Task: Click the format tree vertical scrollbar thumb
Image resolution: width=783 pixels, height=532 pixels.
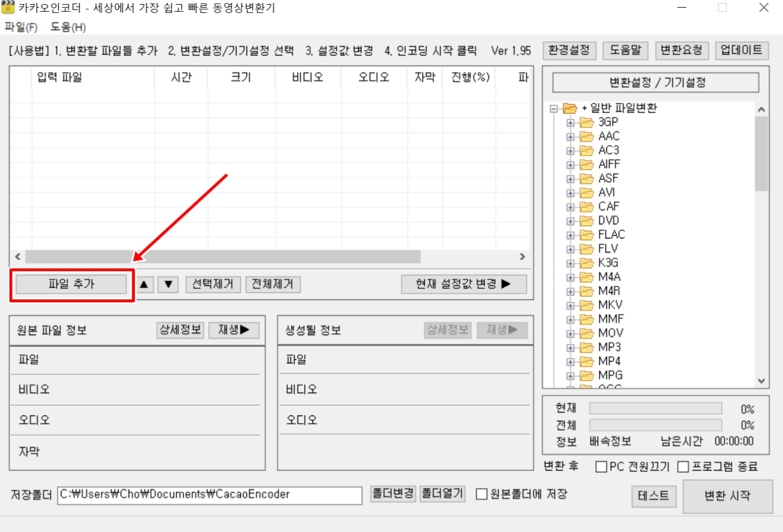Action: pyautogui.click(x=761, y=154)
